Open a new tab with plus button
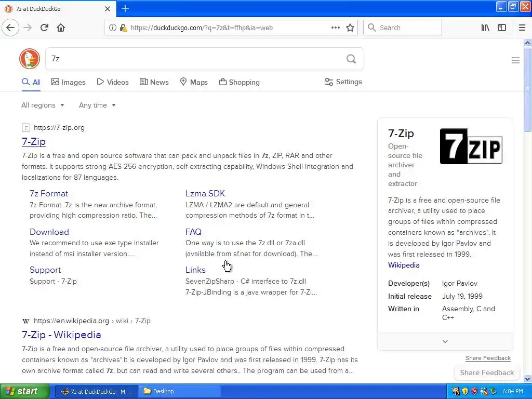The image size is (532, 399). coord(125,8)
